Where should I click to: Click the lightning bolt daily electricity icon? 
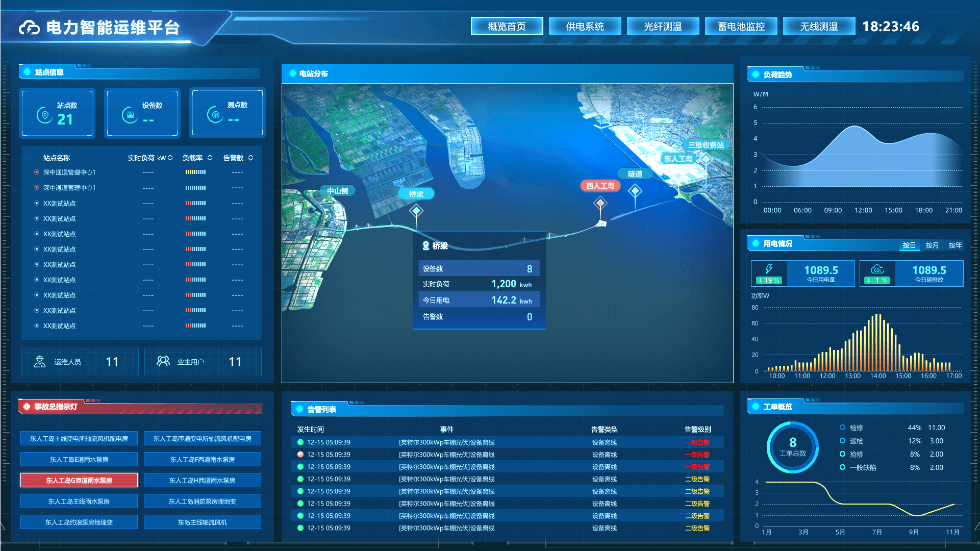coord(769,269)
